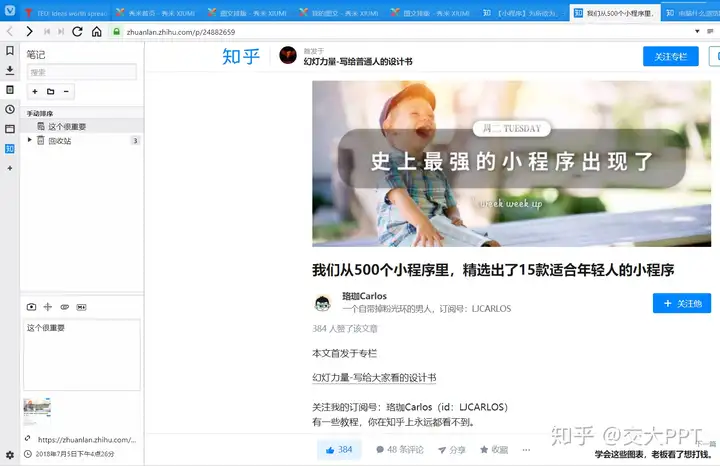This screenshot has height=466, width=720.
Task: Expand the 回收站 trash folder
Action: point(30,140)
